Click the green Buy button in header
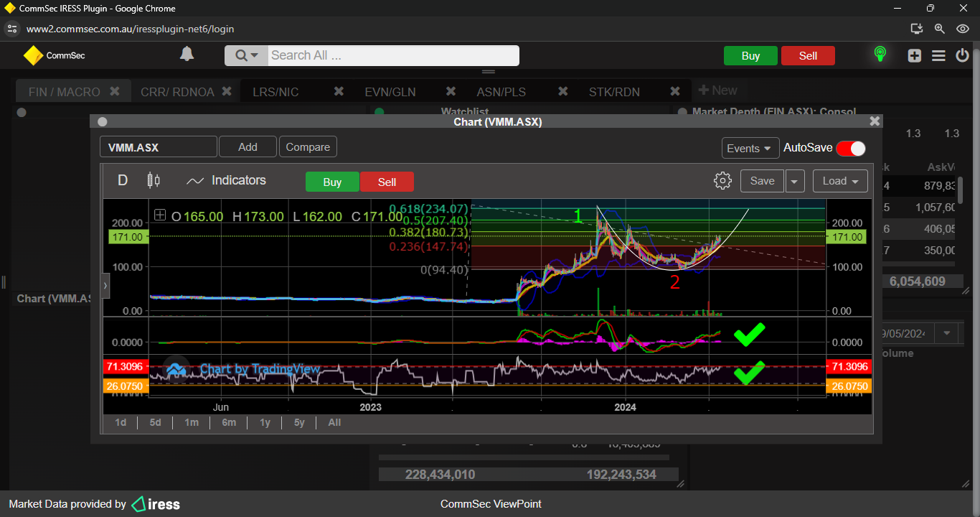 (x=750, y=56)
